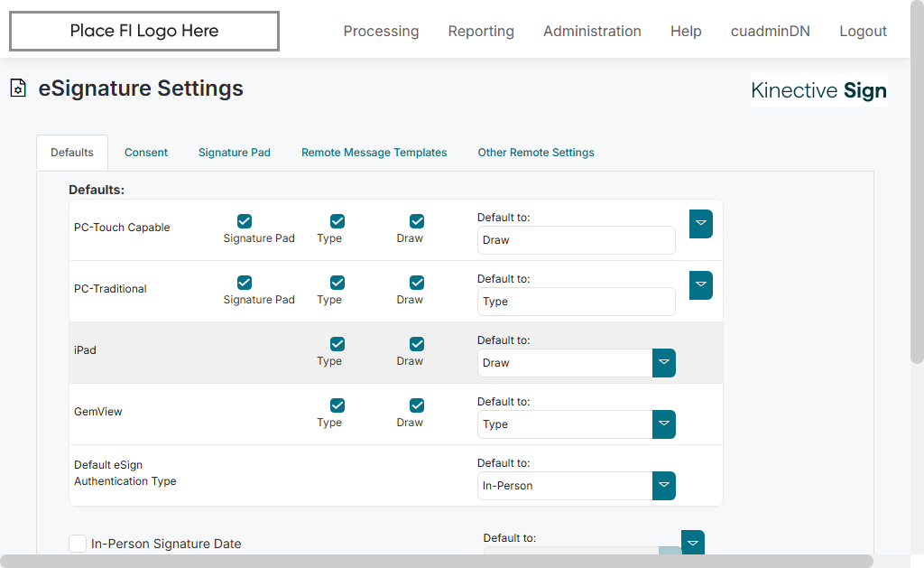Open the iPad Default to dropdown
924x568 pixels.
coord(663,363)
